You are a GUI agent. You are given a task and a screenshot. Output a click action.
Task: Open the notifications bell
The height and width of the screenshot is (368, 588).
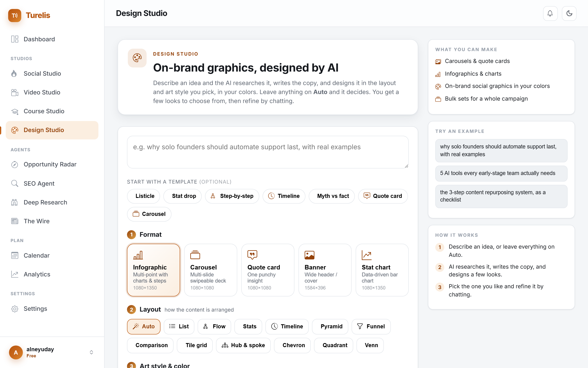(550, 13)
